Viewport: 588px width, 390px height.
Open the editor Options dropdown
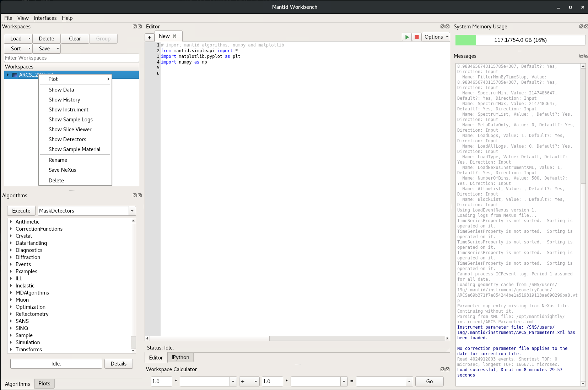click(436, 37)
